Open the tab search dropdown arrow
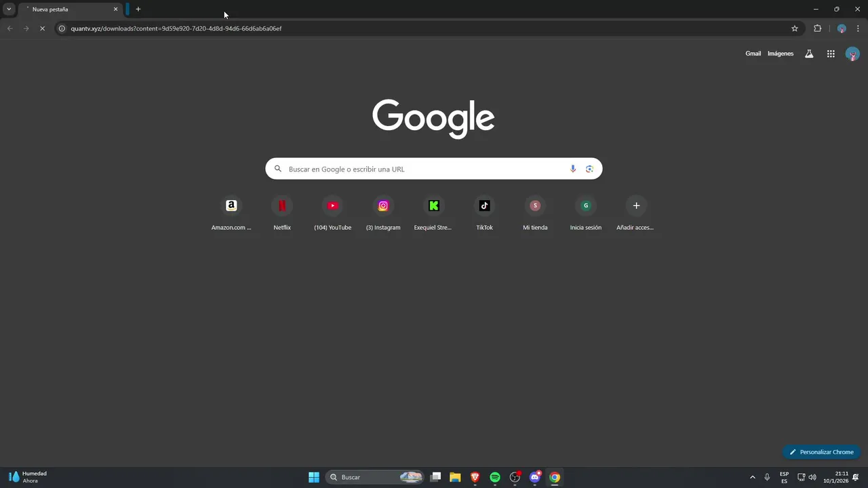868x488 pixels. point(9,9)
